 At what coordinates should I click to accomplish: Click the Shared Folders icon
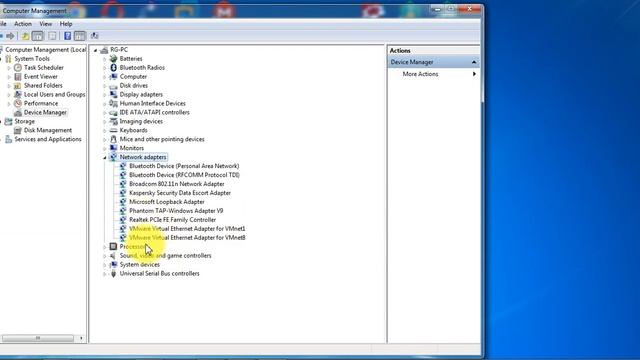(18, 86)
